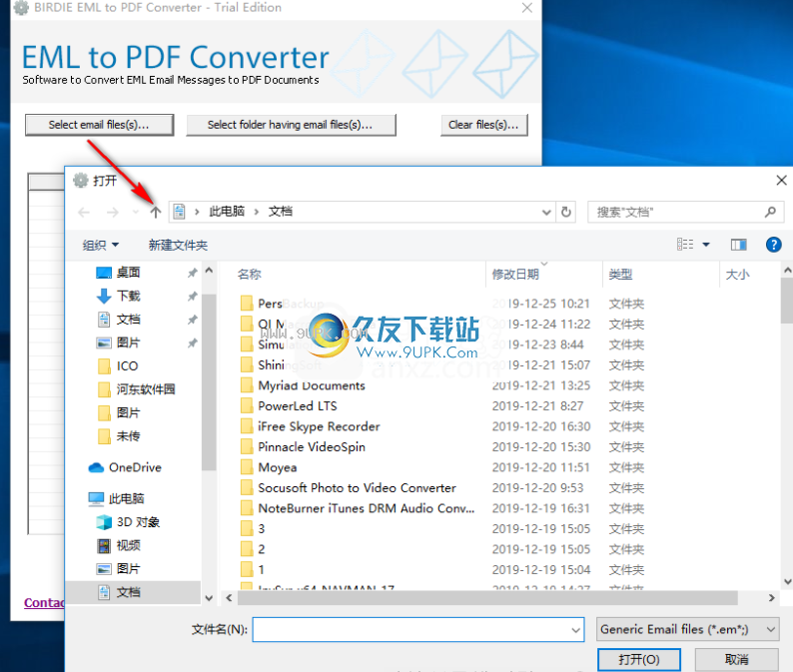Image resolution: width=793 pixels, height=672 pixels.
Task: Sort by 修改日期 column header
Action: [x=515, y=275]
